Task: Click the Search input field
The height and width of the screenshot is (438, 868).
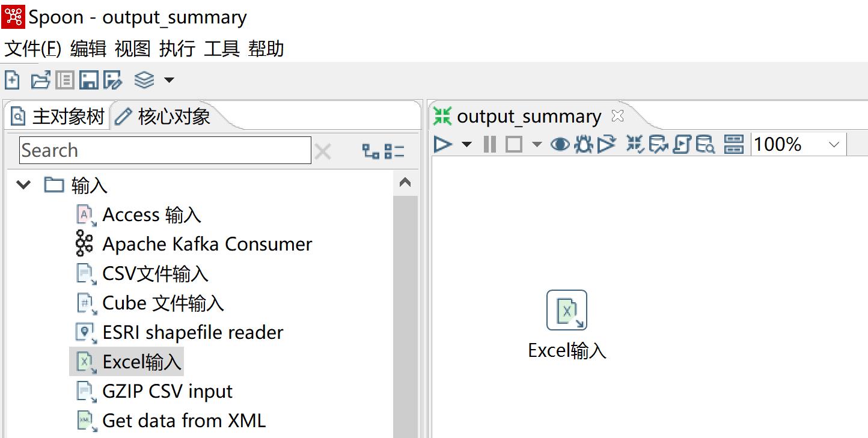Action: [x=165, y=150]
